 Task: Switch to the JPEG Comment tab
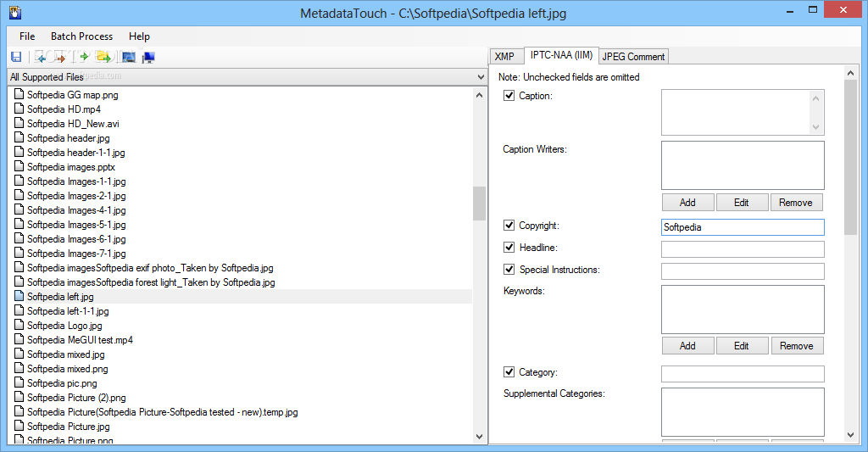(x=633, y=57)
